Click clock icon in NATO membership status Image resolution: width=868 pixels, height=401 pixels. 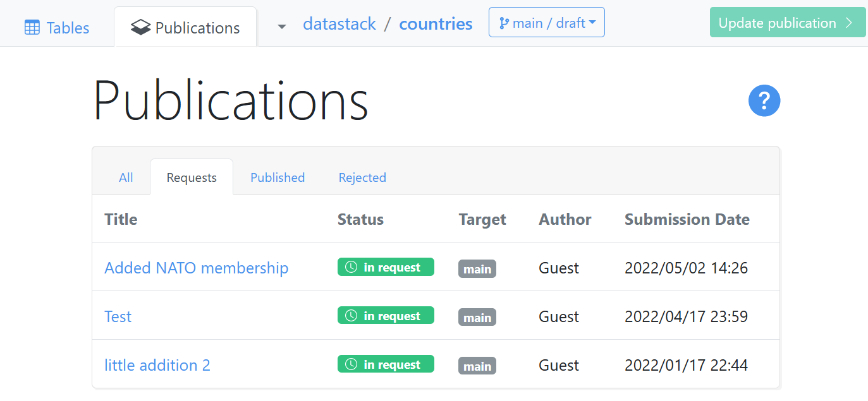[351, 267]
